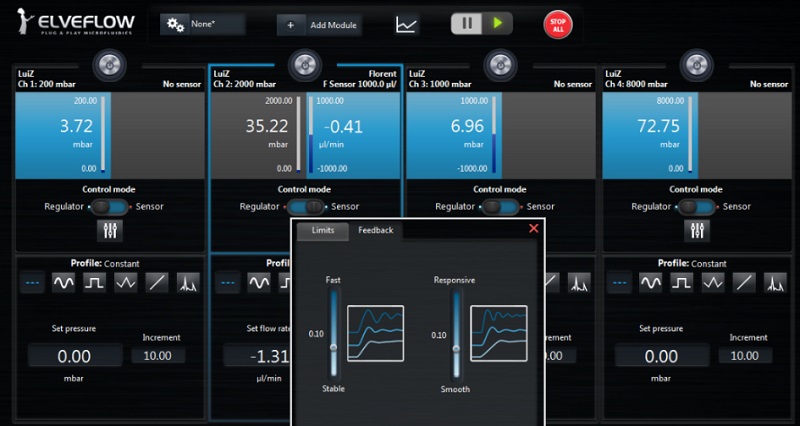
Task: Select sine wave profile for channel 1
Action: (x=64, y=283)
